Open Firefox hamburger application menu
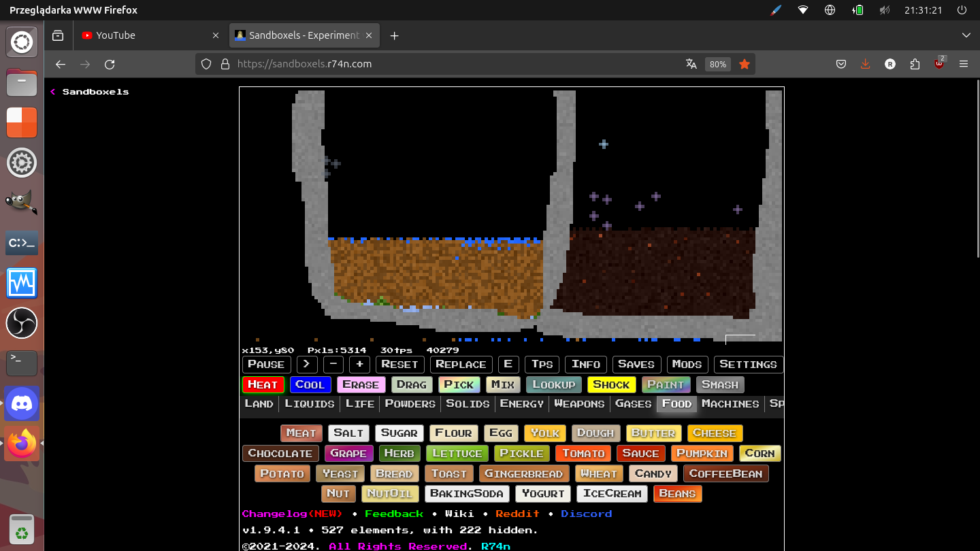 pos(963,64)
